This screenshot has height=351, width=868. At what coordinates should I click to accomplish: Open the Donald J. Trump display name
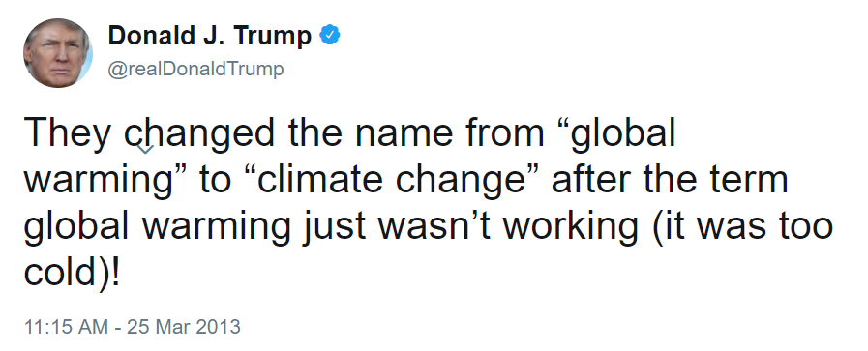click(x=210, y=36)
